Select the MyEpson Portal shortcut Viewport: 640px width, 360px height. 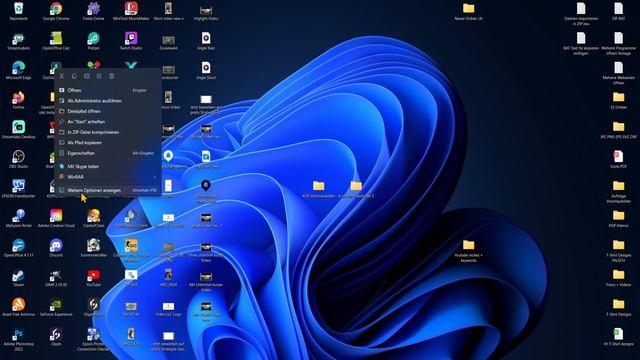18,218
